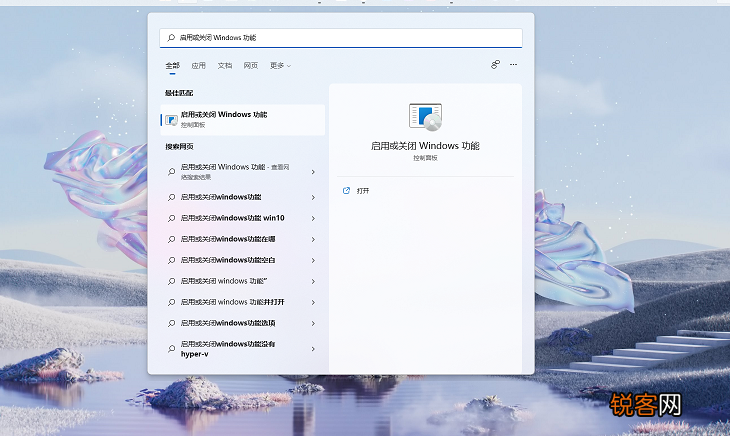Screen dimensions: 730x436
Task: Click search icon beside 启用或关闭windows功能在哪
Action: point(171,239)
